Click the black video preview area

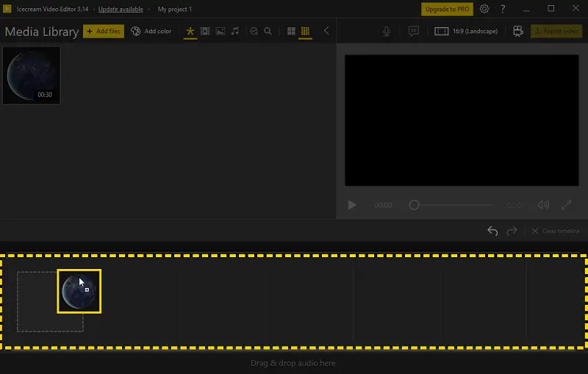[462, 121]
